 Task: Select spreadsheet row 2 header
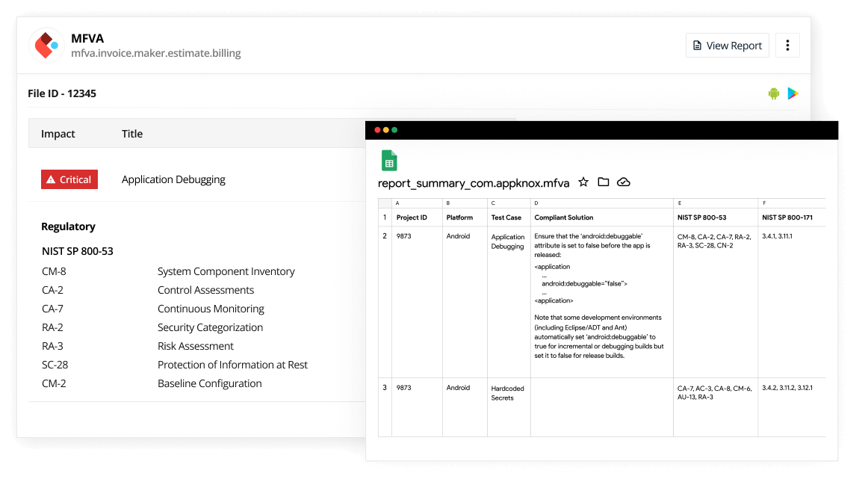click(x=385, y=302)
